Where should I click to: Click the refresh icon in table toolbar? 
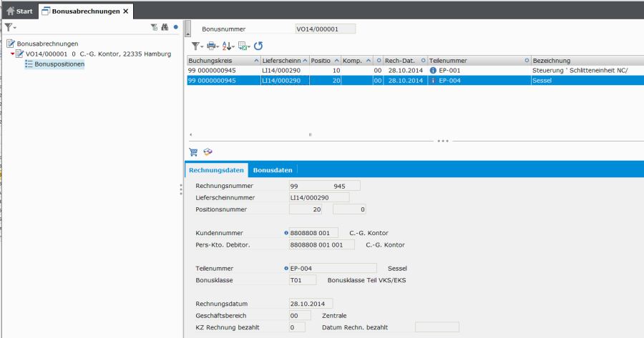coord(258,46)
